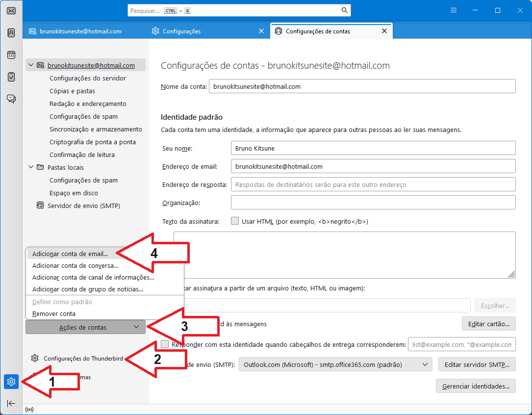This screenshot has height=415, width=532.
Task: Click the SMTP server icon
Action: click(x=40, y=206)
